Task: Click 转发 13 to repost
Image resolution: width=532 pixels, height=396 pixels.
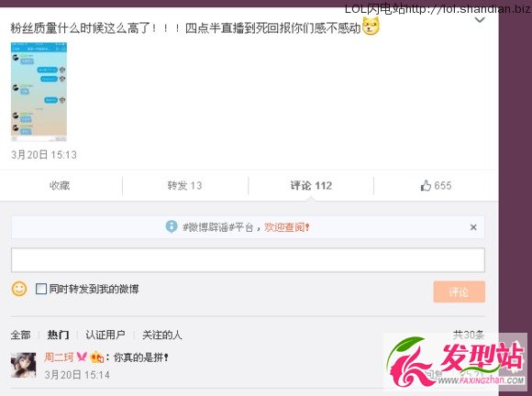Action: tap(184, 185)
